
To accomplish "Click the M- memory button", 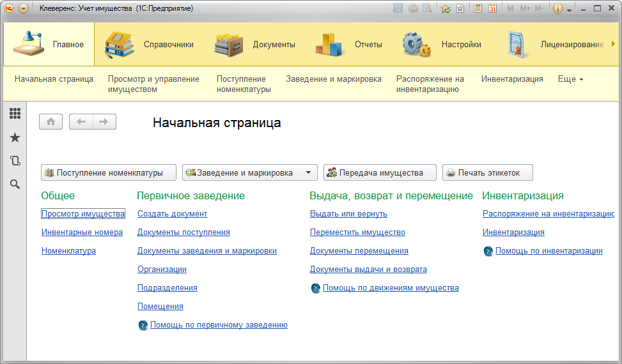I will pyautogui.click(x=540, y=8).
